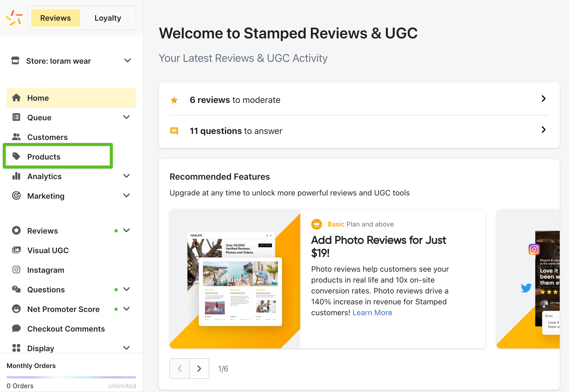
Task: Click the Instagram camera icon
Action: [x=16, y=270]
